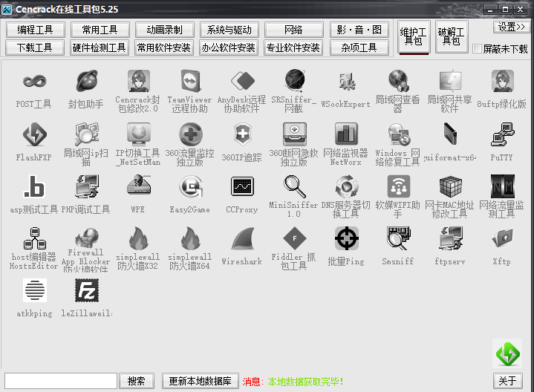Launch 360断网急救独立版
Viewport: 534px width, 392px height.
pyautogui.click(x=294, y=134)
